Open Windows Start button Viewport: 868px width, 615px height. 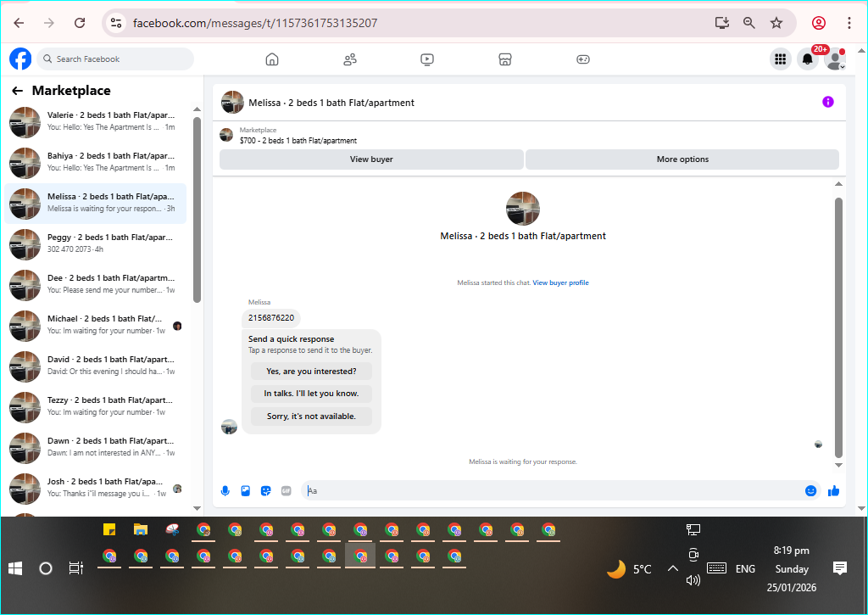(x=15, y=568)
